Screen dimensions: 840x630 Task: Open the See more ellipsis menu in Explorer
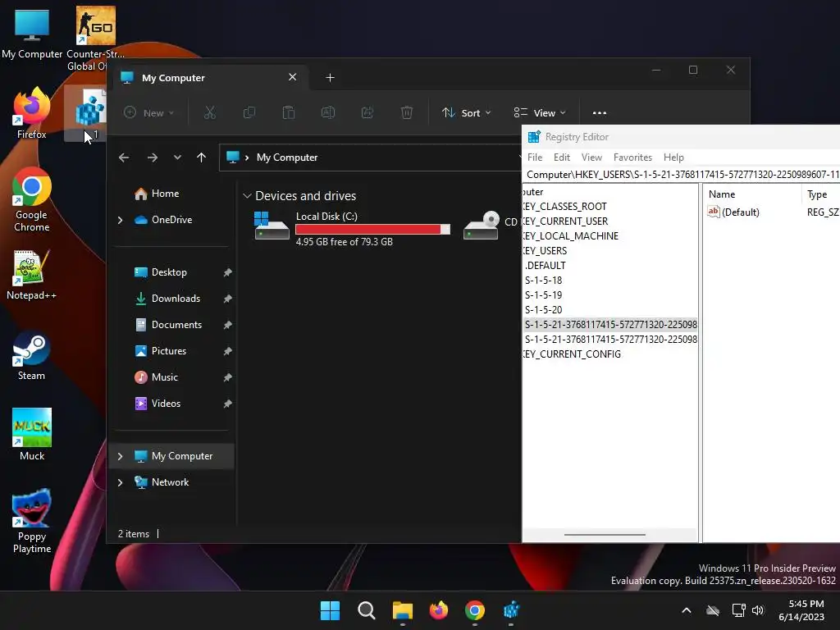[x=600, y=113]
